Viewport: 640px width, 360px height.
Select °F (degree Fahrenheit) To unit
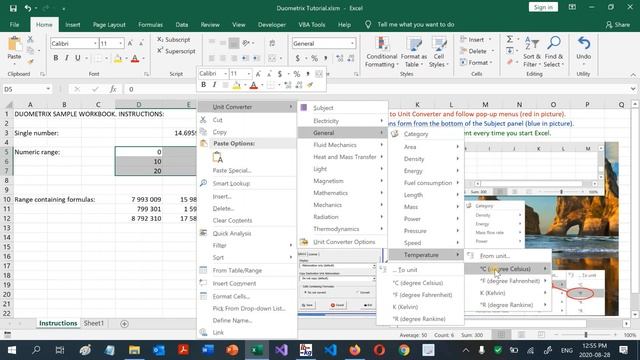coord(420,295)
